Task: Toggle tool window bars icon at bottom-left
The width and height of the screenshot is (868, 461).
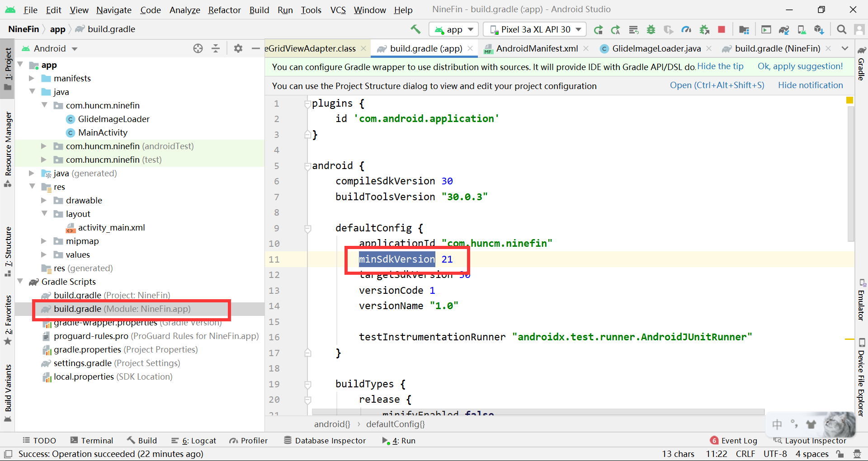Action: pyautogui.click(x=8, y=454)
